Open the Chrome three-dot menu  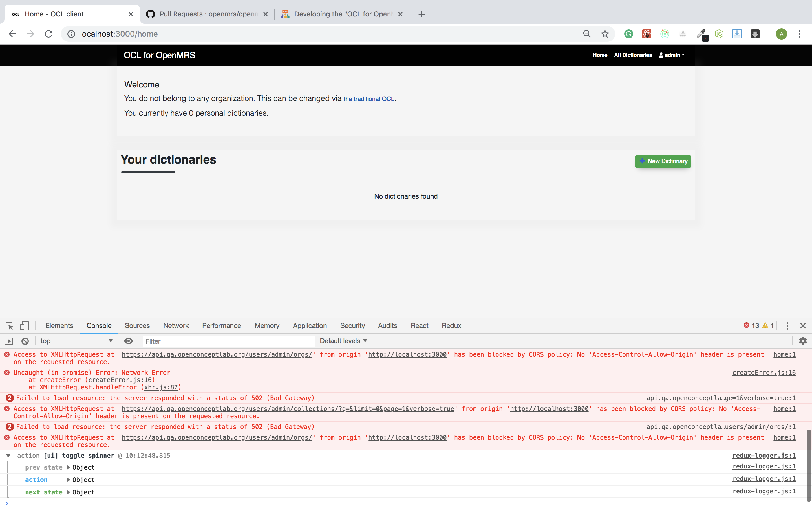coord(800,34)
